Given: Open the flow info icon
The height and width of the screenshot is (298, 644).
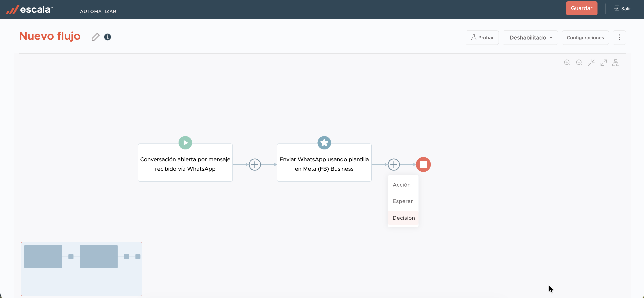Looking at the screenshot, I should click(107, 37).
